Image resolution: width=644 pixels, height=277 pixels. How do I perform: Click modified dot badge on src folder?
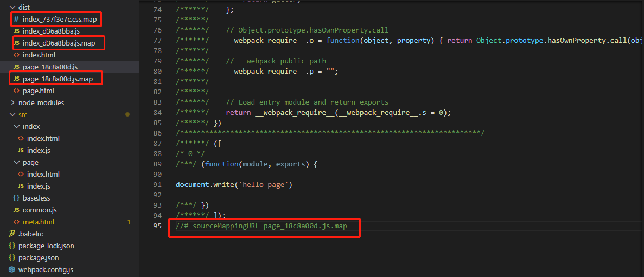tap(127, 114)
